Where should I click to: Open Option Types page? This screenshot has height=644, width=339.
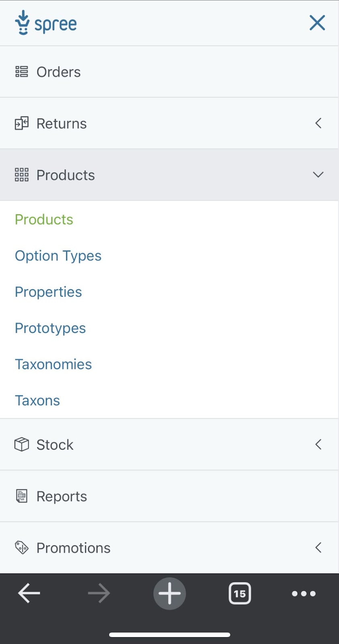[58, 256]
